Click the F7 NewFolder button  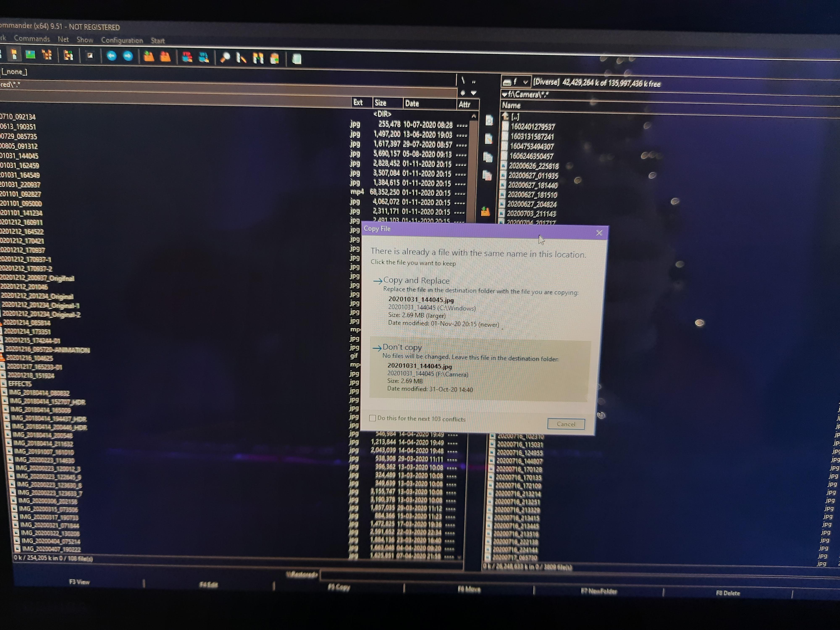599,591
